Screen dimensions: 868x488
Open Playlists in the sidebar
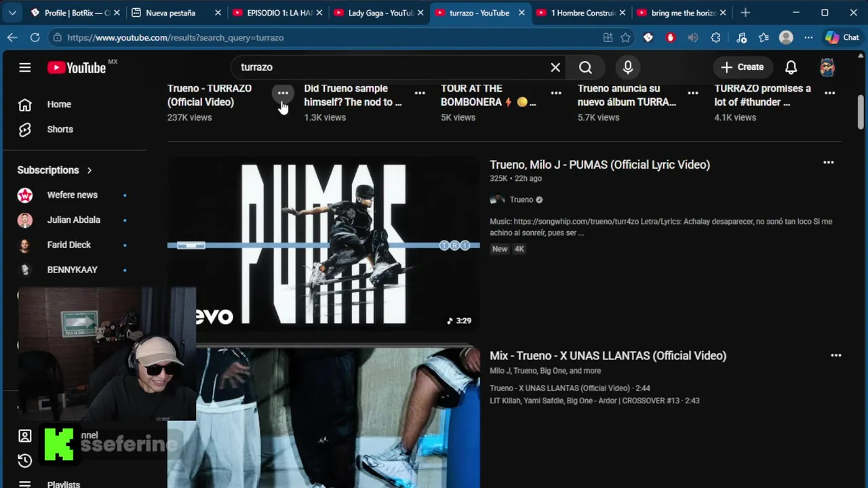pyautogui.click(x=64, y=484)
